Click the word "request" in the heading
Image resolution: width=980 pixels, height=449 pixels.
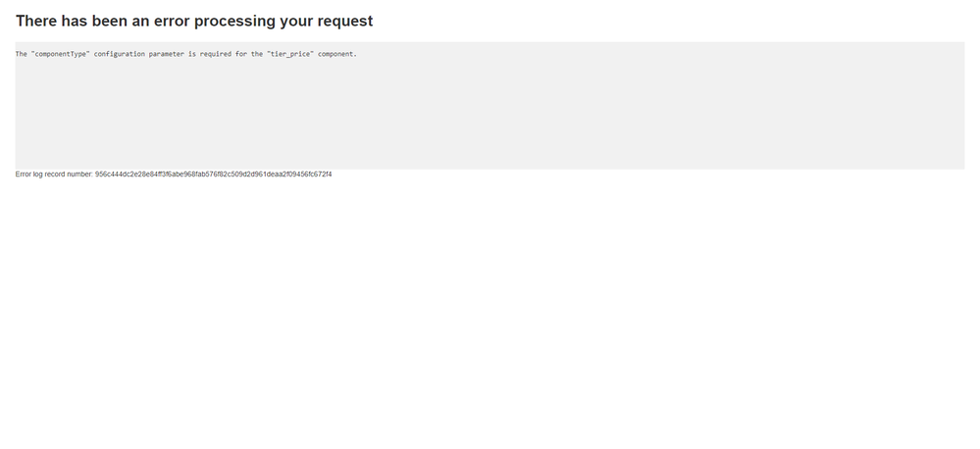[x=345, y=22]
